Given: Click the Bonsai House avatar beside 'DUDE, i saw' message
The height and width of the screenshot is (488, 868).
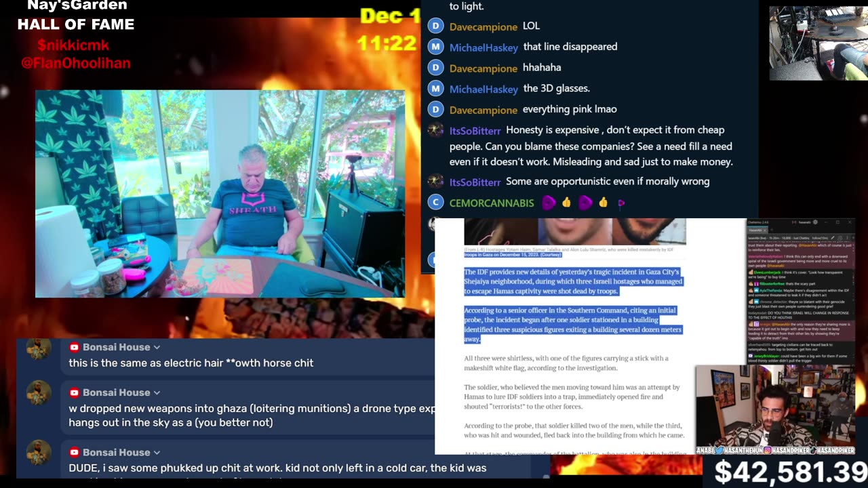Looking at the screenshot, I should (39, 453).
